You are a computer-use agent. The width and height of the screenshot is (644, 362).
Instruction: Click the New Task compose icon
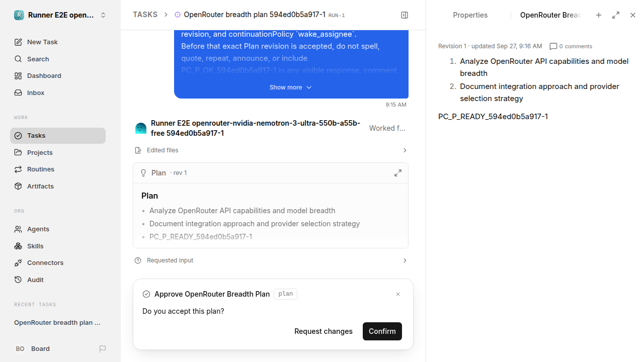pyautogui.click(x=18, y=42)
